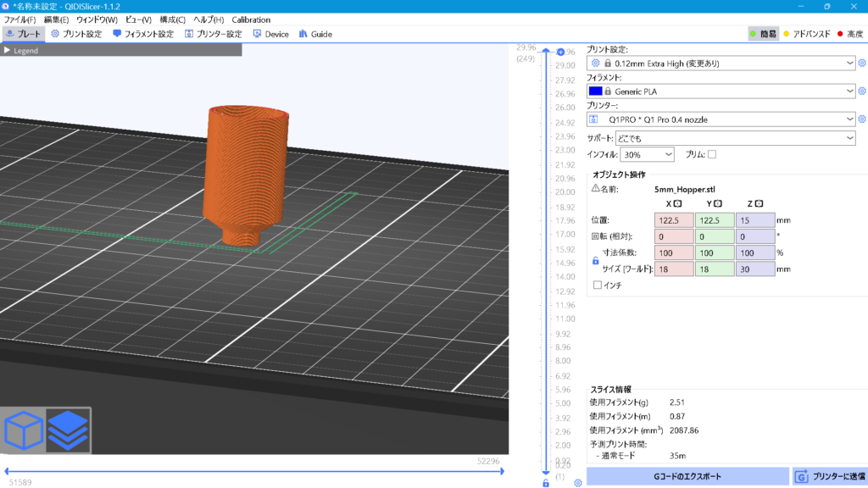Viewport: 868px width, 488px height.
Task: Toggle the scale ratio lock icon
Action: point(595,261)
